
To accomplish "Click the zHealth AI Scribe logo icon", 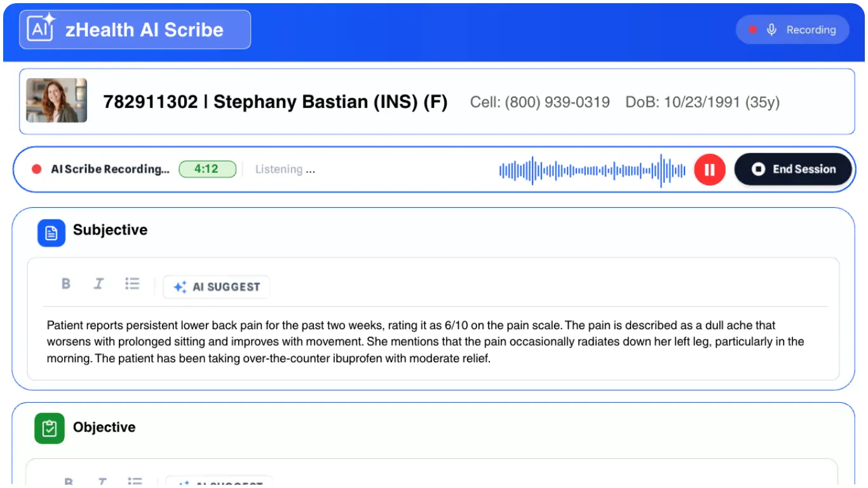I will pos(42,29).
